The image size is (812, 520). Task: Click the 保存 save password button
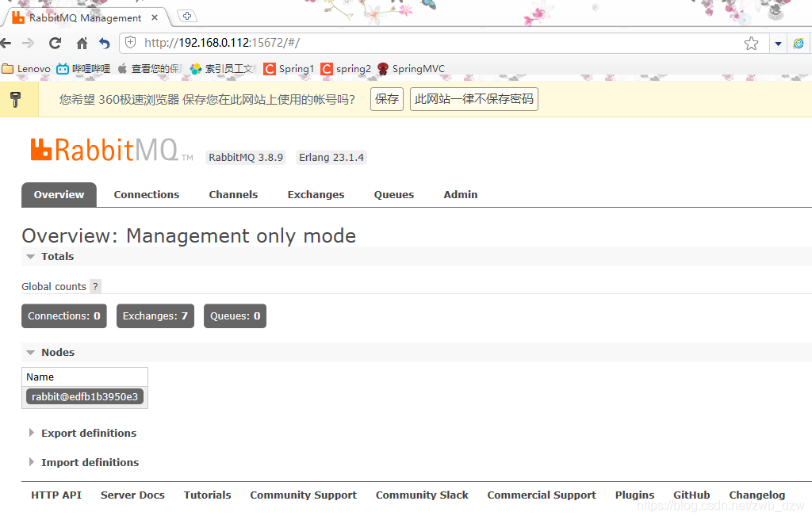coord(386,98)
